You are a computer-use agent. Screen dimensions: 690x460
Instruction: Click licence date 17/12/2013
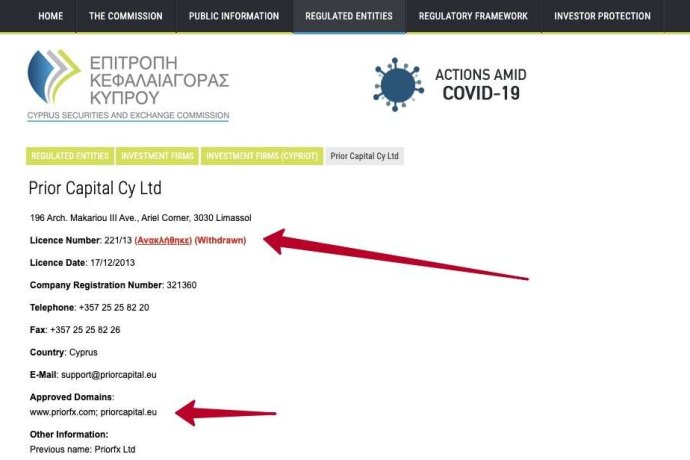pyautogui.click(x=113, y=263)
